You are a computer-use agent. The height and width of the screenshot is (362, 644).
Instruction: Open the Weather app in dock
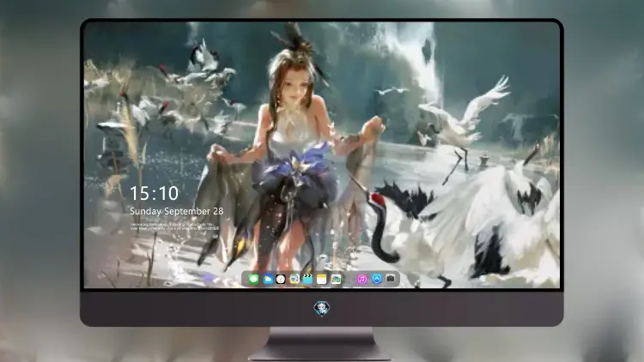click(267, 280)
